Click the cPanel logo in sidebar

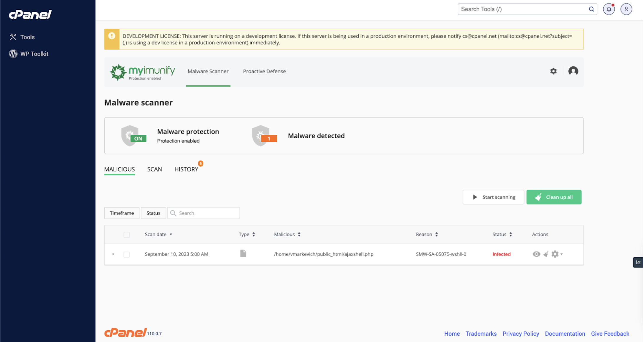(x=30, y=14)
